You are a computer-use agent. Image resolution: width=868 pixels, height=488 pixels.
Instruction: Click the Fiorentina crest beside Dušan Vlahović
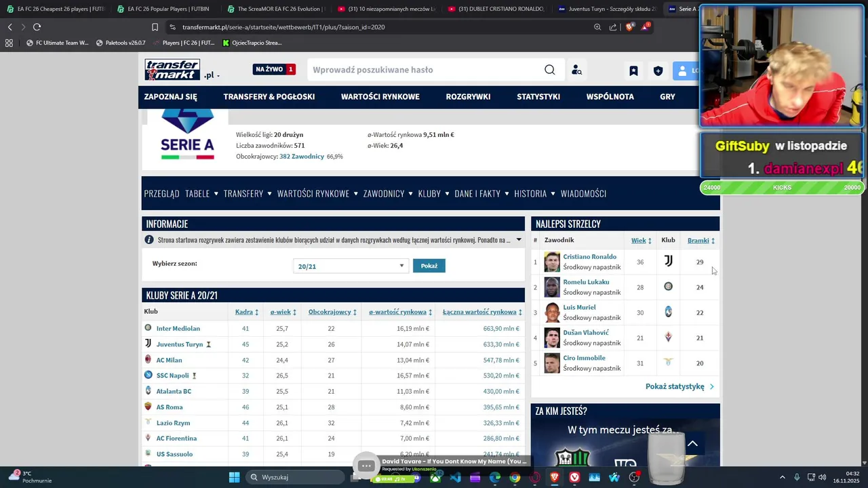click(668, 337)
